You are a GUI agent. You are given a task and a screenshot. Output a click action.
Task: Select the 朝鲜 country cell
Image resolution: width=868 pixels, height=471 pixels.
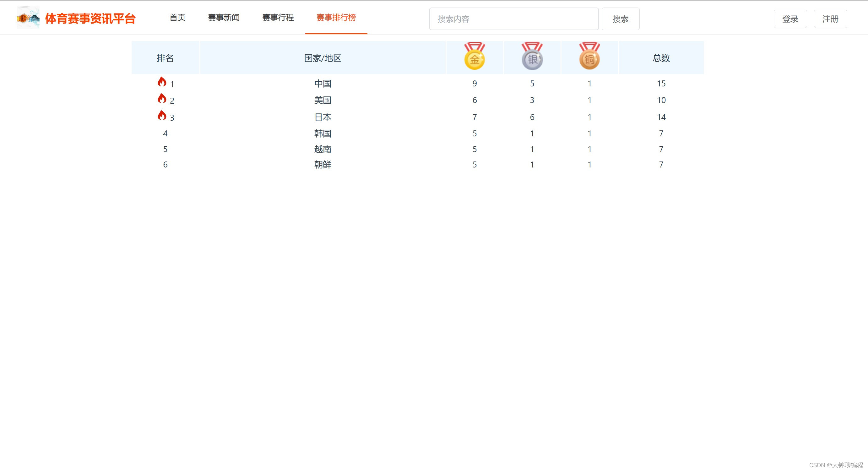(x=323, y=165)
